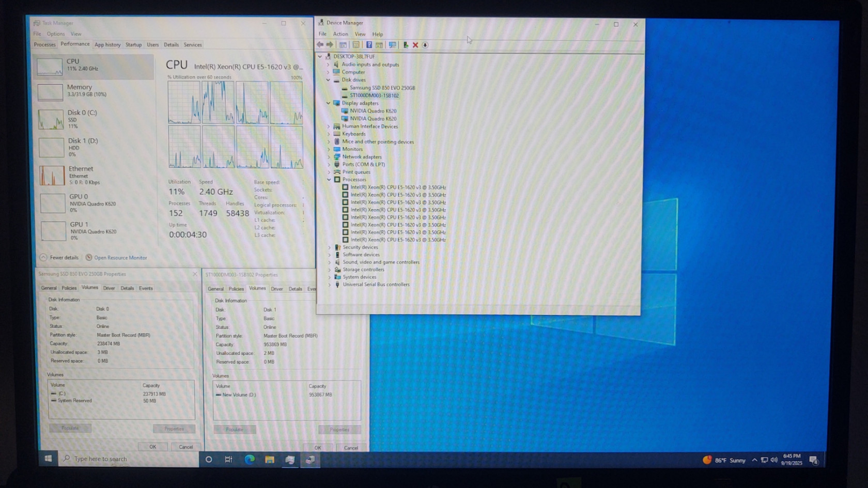The height and width of the screenshot is (488, 868).
Task: Click the update device driver icon
Action: (x=406, y=45)
